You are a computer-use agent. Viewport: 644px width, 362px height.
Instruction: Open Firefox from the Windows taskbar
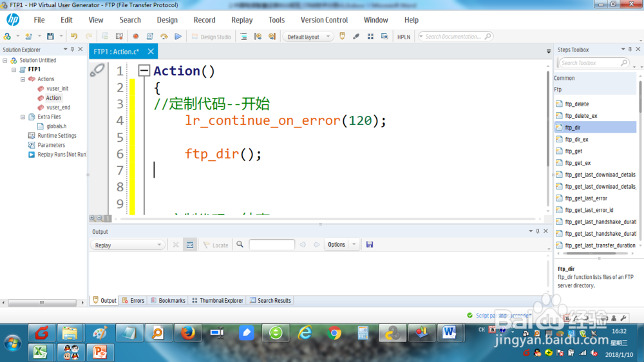tap(188, 333)
